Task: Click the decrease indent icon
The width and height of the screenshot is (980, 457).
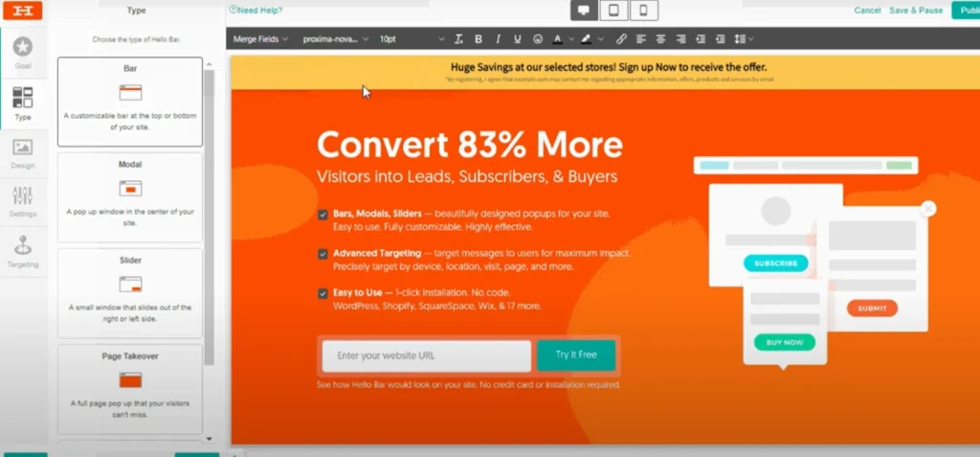Action: 720,39
